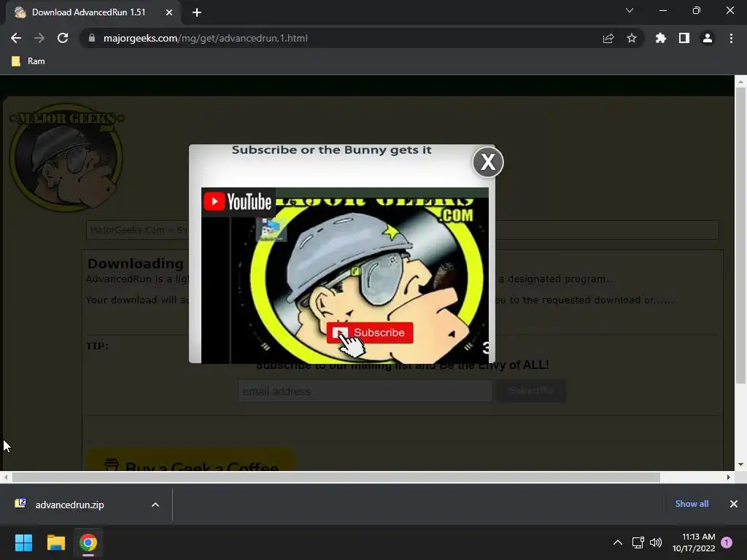Screen dimensions: 747x560
Task: Open the Windows Start menu
Action: click(x=23, y=542)
